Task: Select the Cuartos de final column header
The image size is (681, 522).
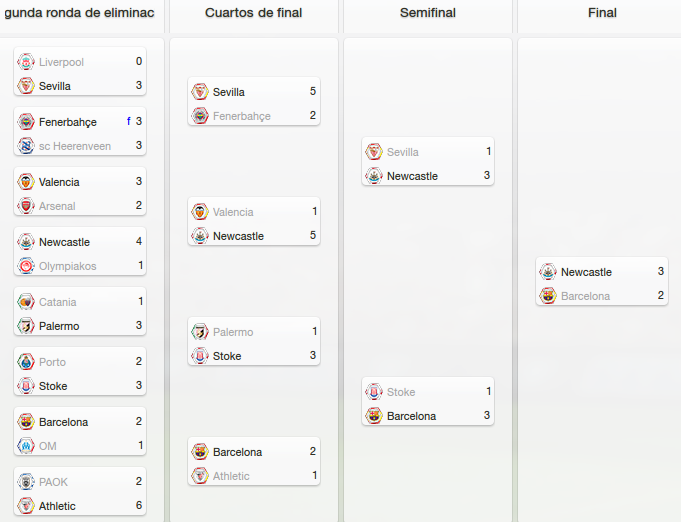Action: pyautogui.click(x=254, y=13)
